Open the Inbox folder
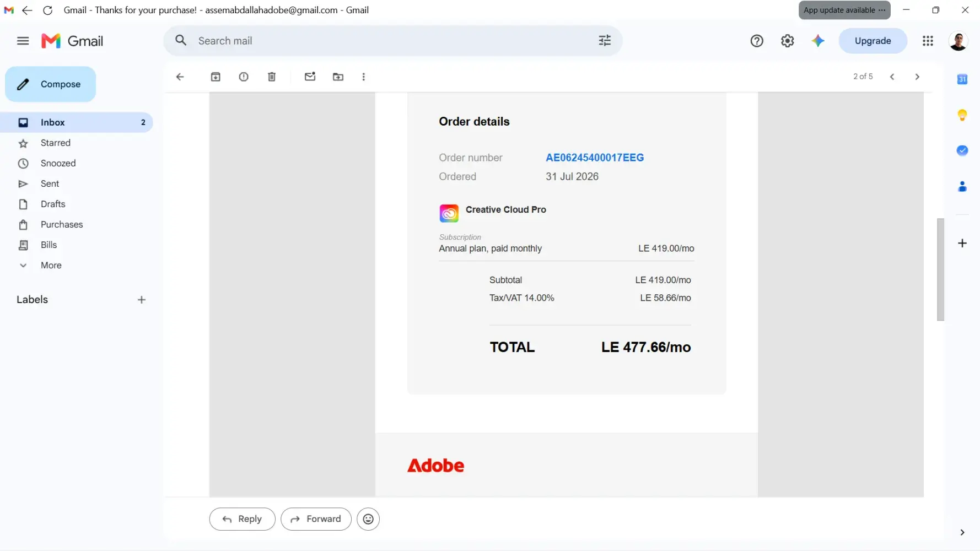The image size is (980, 551). (77, 122)
